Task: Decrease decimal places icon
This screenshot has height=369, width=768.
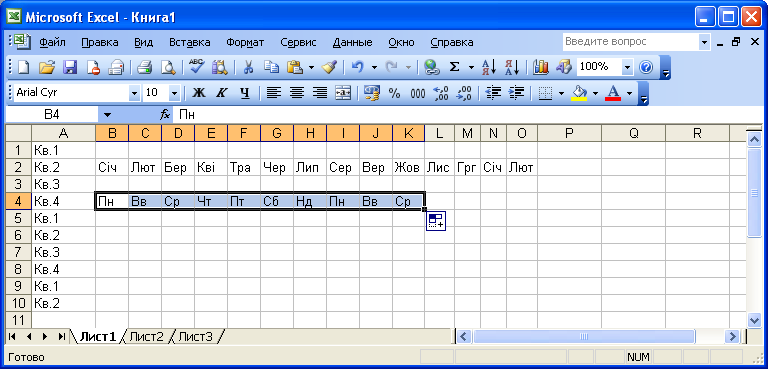Action: point(464,93)
